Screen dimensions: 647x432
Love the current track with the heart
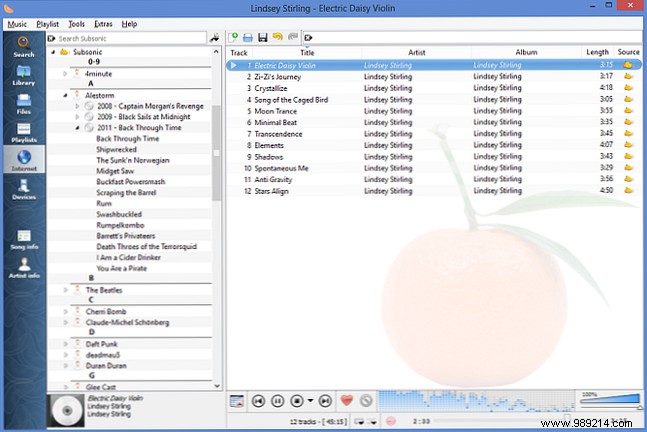pyautogui.click(x=347, y=400)
